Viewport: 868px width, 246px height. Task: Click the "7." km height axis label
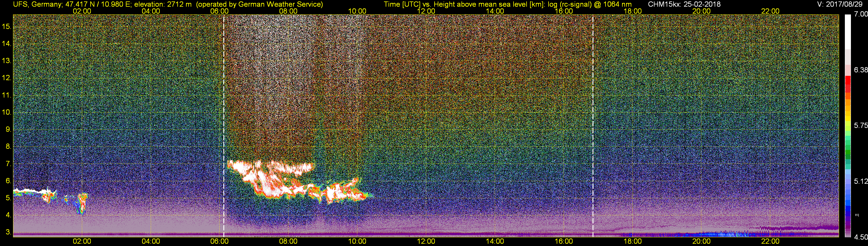click(x=8, y=164)
